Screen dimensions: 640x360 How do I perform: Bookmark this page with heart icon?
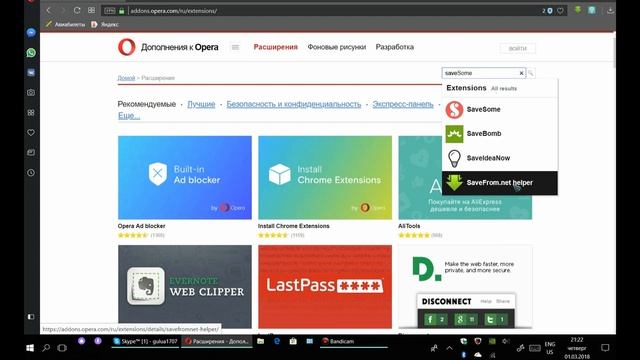coord(561,11)
